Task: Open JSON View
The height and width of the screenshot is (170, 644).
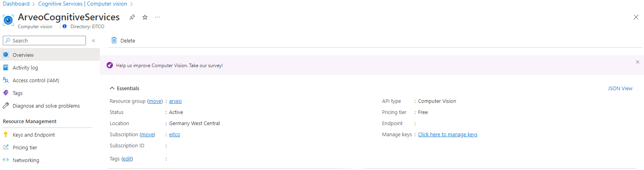Action: (x=620, y=89)
